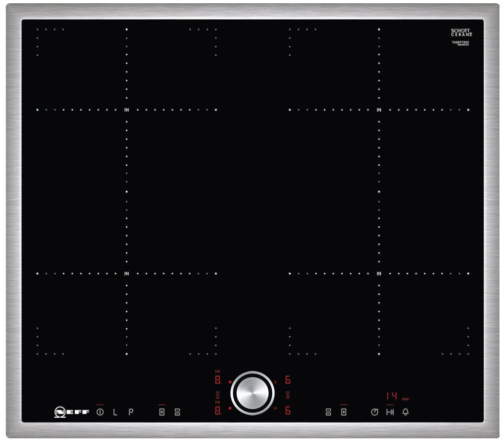The image size is (504, 442).
Task: Touch the kitchen alarm bell symbol
Action: (406, 412)
